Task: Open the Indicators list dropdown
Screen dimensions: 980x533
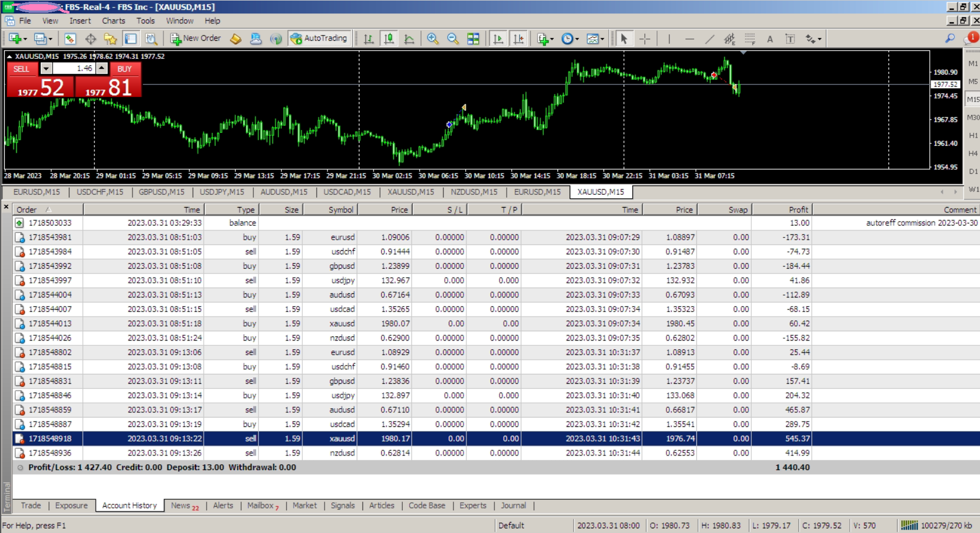Action: [545, 38]
